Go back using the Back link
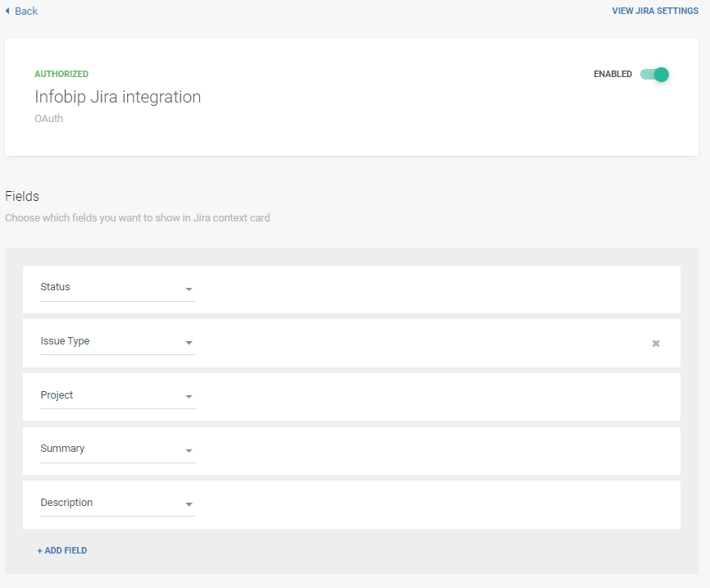This screenshot has height=588, width=710. coord(26,11)
